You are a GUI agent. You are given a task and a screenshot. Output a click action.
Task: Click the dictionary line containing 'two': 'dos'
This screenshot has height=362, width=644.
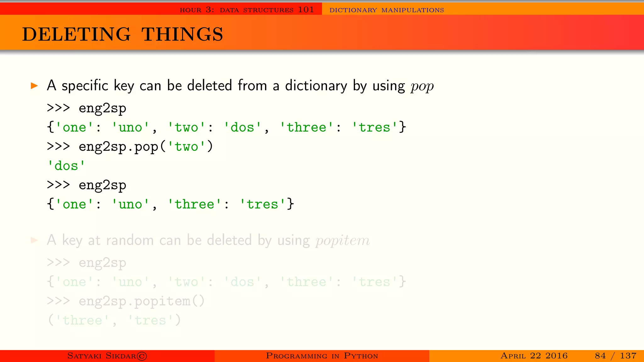[x=226, y=127]
